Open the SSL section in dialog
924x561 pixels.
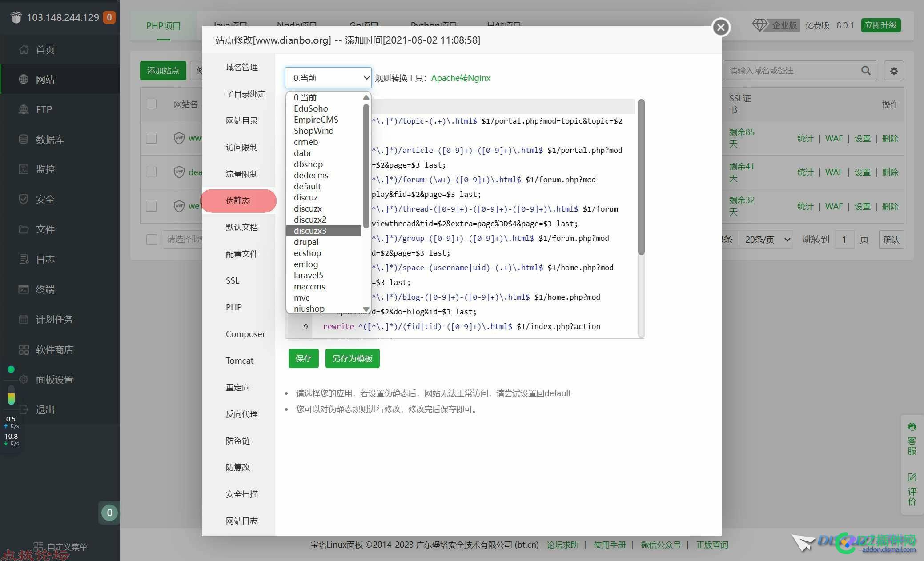(x=232, y=280)
